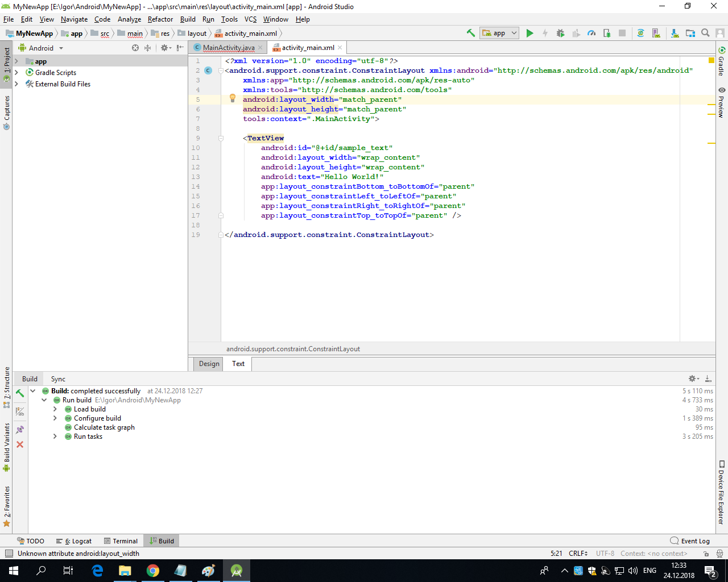This screenshot has height=582, width=728.
Task: Toggle the Preview tool window on right
Action: tap(721, 102)
